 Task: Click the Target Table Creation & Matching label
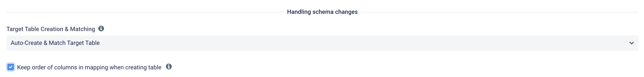pos(51,29)
